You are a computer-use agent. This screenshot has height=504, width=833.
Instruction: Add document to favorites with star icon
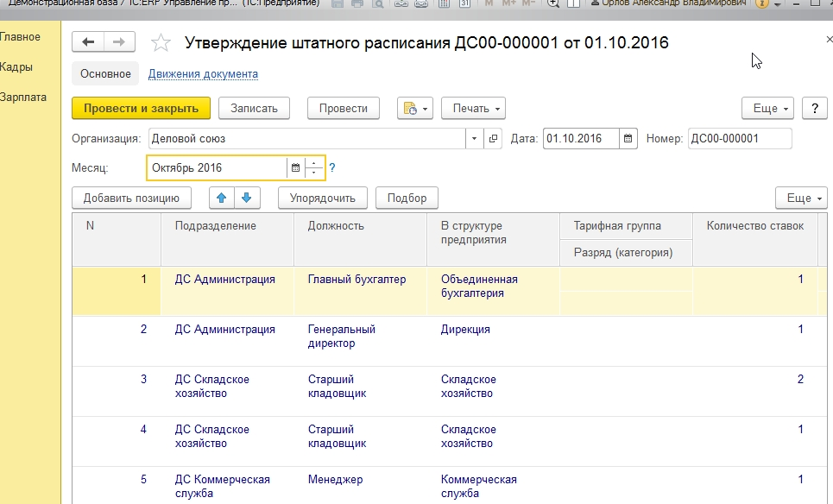pyautogui.click(x=161, y=43)
